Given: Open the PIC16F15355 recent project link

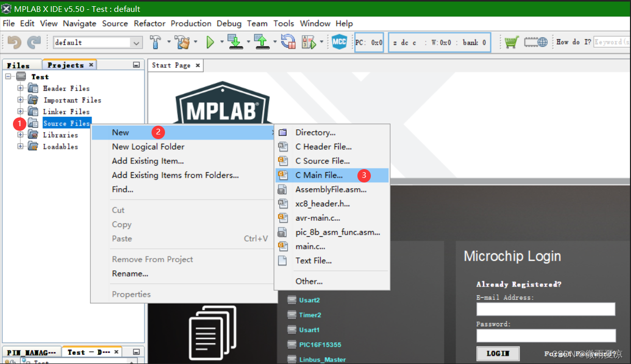Looking at the screenshot, I should (320, 344).
